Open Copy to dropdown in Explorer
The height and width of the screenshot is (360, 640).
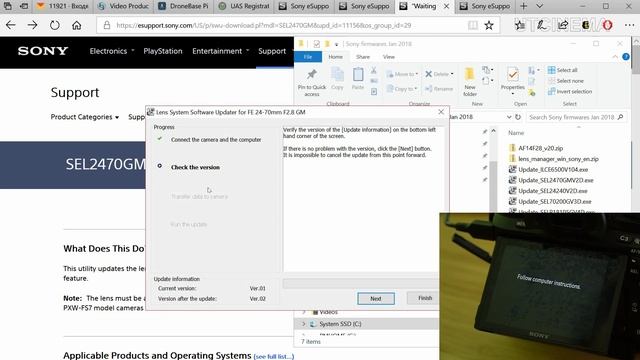402,89
